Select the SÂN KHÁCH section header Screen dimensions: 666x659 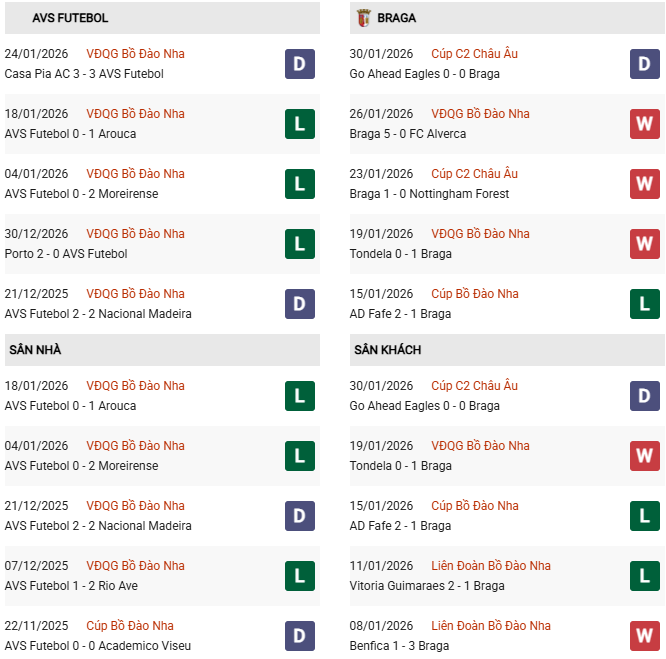[387, 350]
